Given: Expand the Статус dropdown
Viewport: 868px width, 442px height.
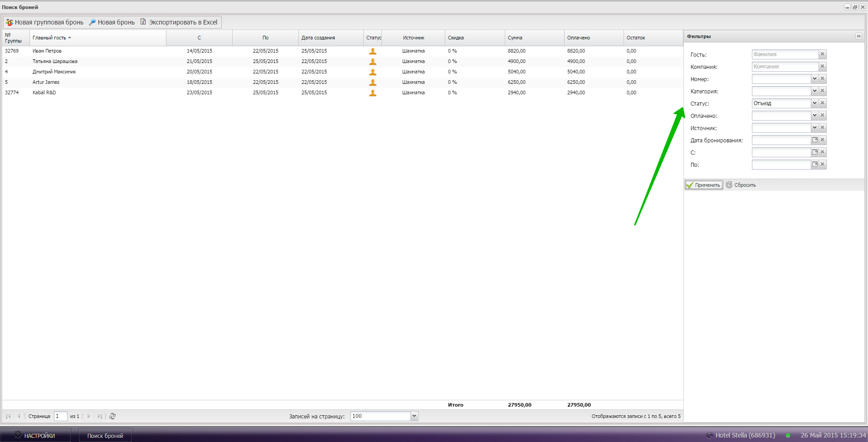Looking at the screenshot, I should pos(814,103).
